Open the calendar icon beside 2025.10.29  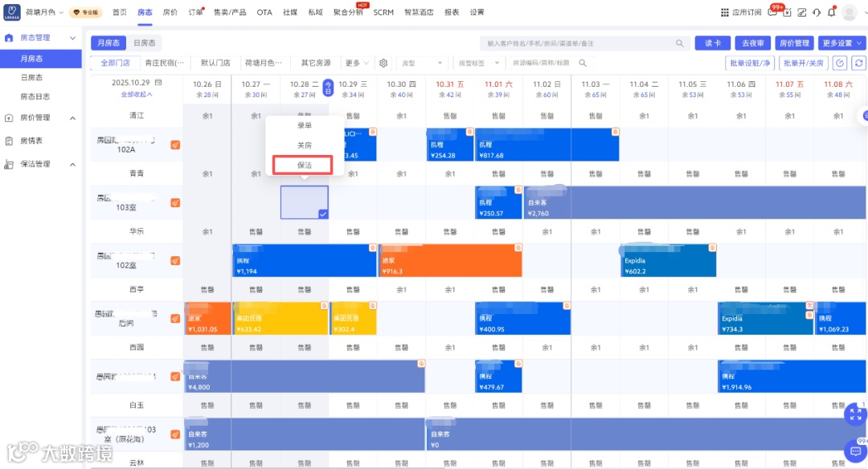click(158, 83)
